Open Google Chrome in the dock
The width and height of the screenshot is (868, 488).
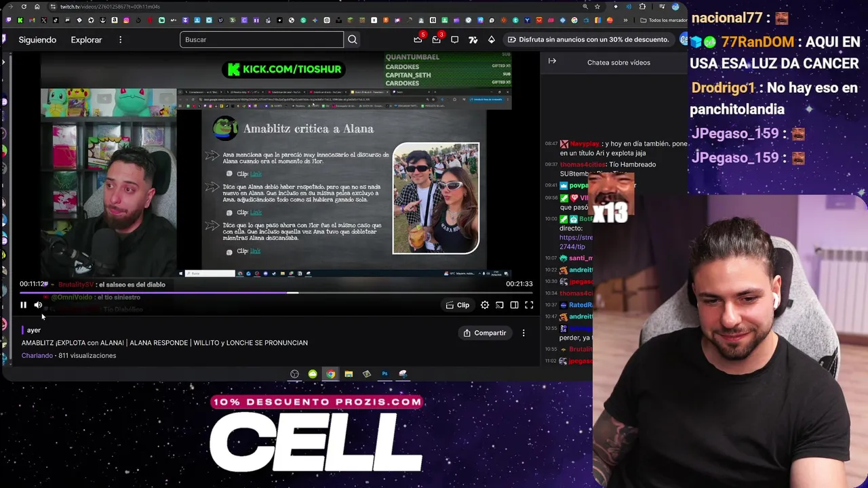pos(330,374)
